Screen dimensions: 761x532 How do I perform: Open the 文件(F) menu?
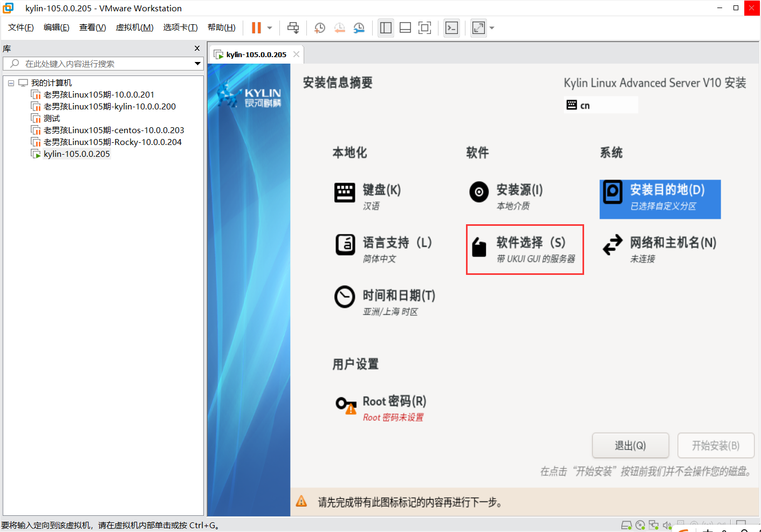21,27
